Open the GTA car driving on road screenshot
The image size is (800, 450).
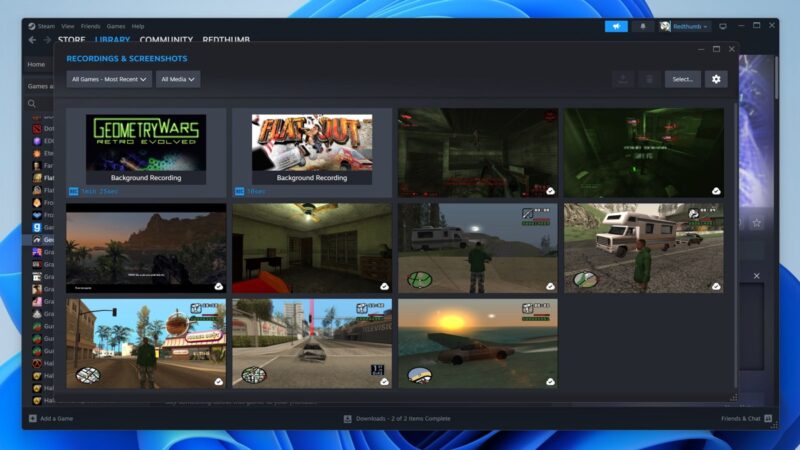tap(312, 343)
